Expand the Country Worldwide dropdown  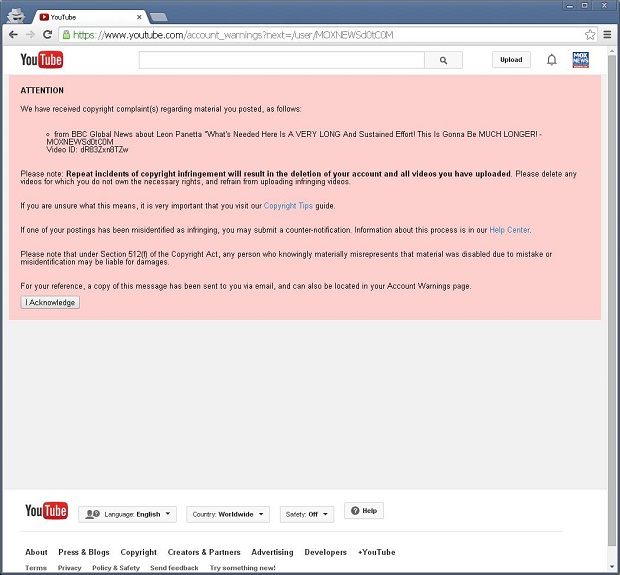[x=228, y=514]
